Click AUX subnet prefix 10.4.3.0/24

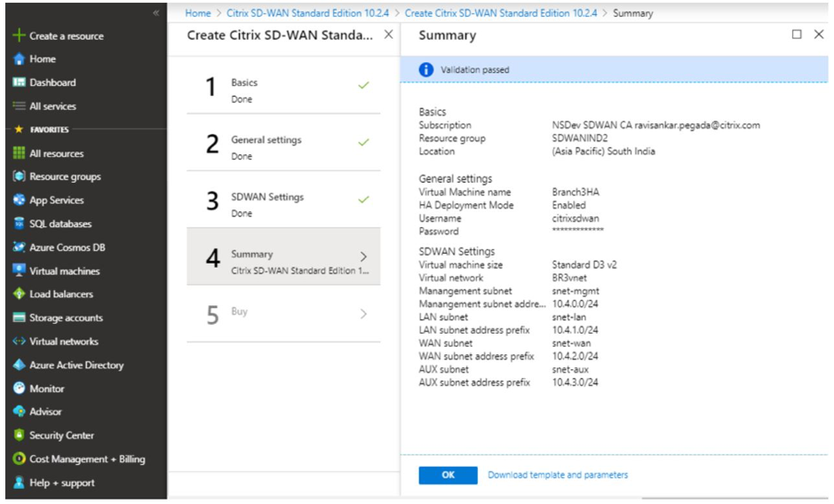click(x=575, y=382)
